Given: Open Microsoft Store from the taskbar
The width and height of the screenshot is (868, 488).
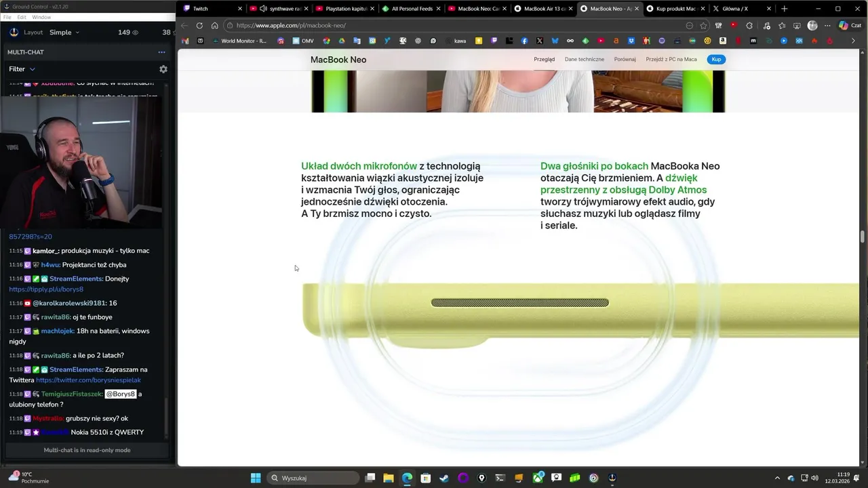Looking at the screenshot, I should pos(425,478).
